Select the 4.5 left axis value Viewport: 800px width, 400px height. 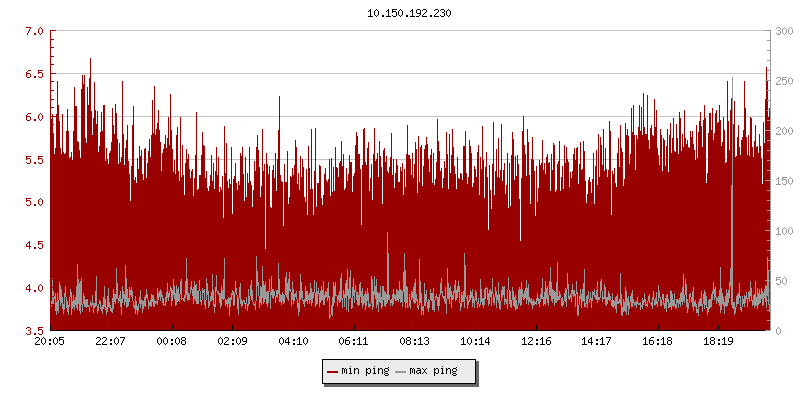(x=34, y=245)
